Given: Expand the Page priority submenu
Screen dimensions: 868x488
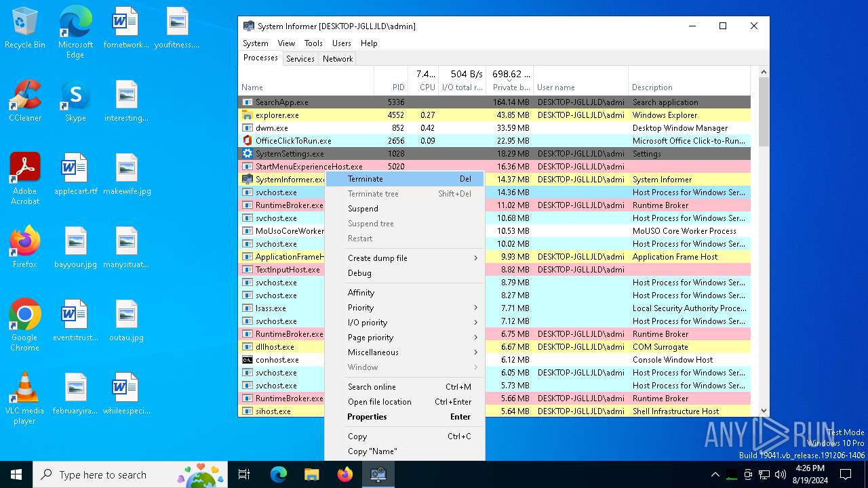Looking at the screenshot, I should 405,338.
